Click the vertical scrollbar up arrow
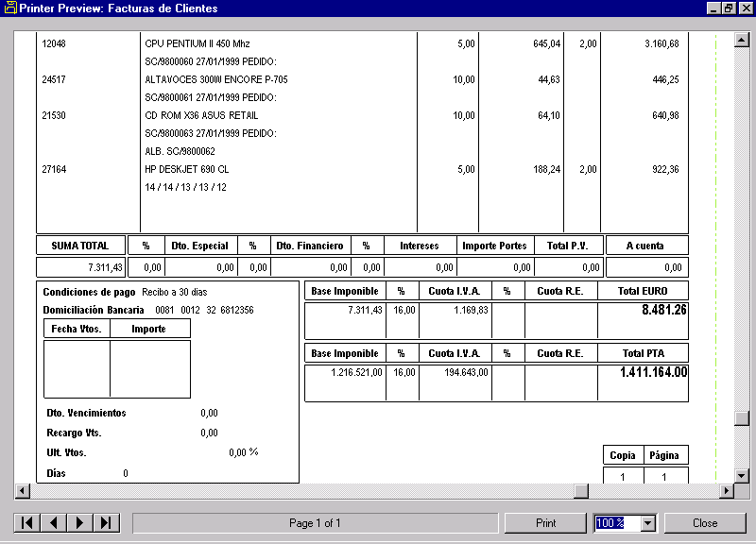The height and width of the screenshot is (544, 756). [x=742, y=41]
